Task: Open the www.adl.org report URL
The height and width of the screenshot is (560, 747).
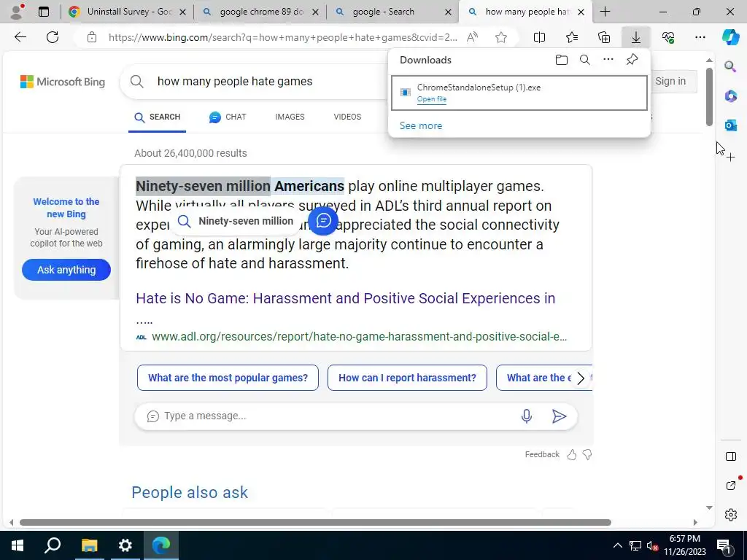Action: pyautogui.click(x=359, y=337)
